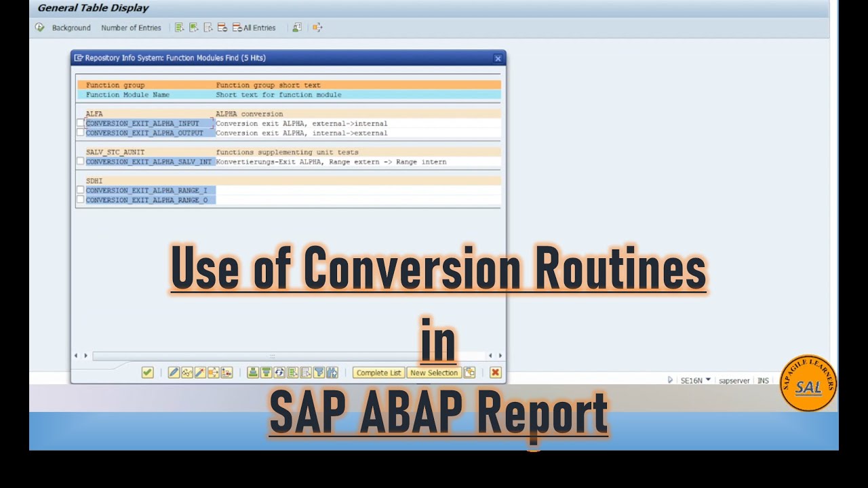Tick checkbox for CONVERSION_EXIT_ALPHA_RANGE_O

click(80, 200)
